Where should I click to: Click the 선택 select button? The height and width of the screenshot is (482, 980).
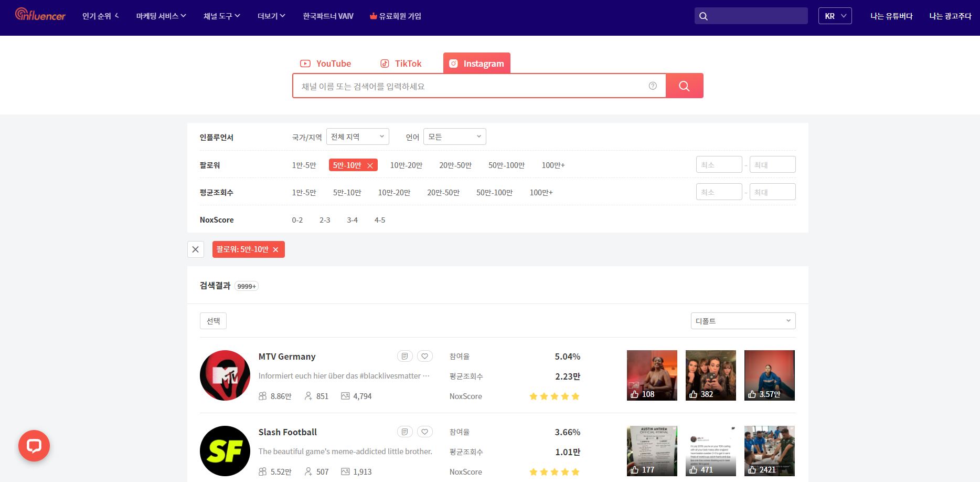coord(213,321)
